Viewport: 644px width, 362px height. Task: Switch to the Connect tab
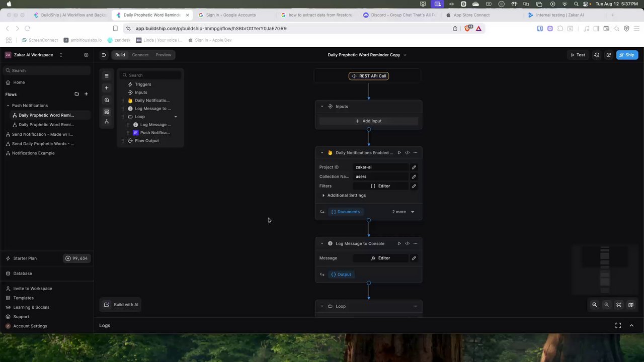tap(140, 55)
